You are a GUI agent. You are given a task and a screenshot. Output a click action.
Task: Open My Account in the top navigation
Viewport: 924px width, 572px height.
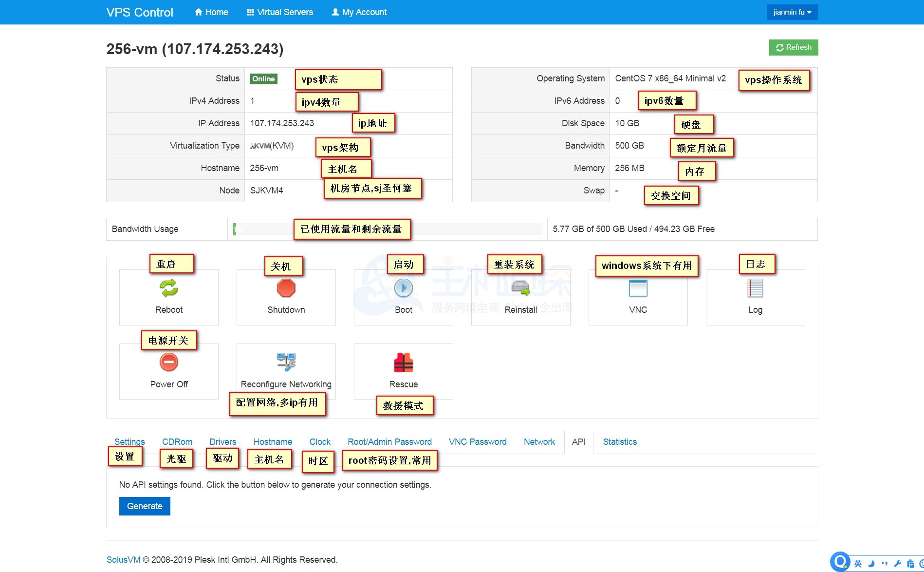[x=359, y=12]
